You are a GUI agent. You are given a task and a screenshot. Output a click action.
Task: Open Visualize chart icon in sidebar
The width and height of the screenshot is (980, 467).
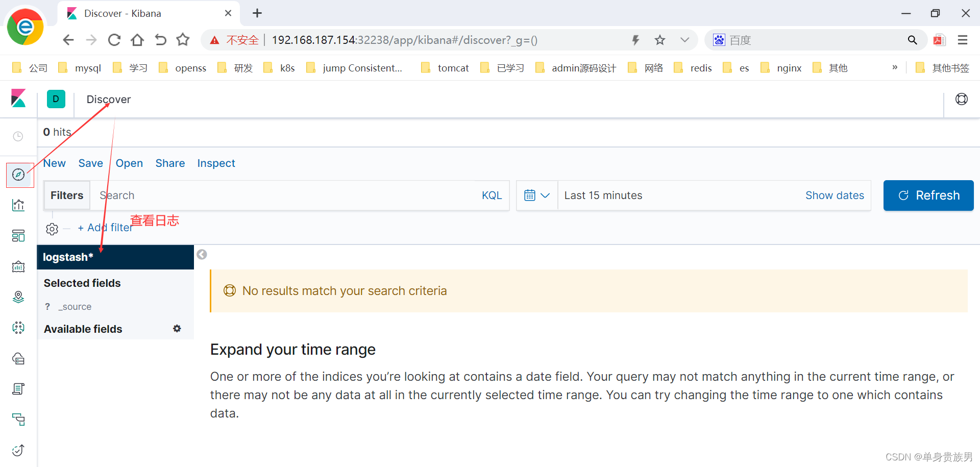pos(18,205)
